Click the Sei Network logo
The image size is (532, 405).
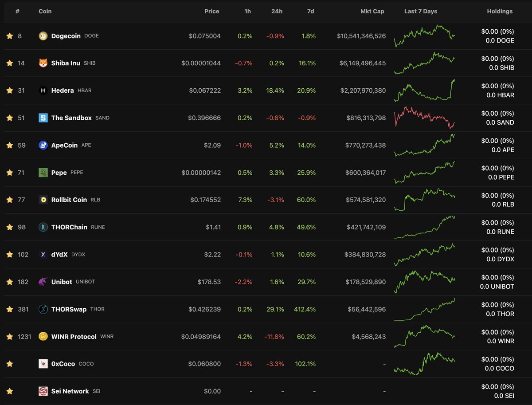(x=43, y=391)
